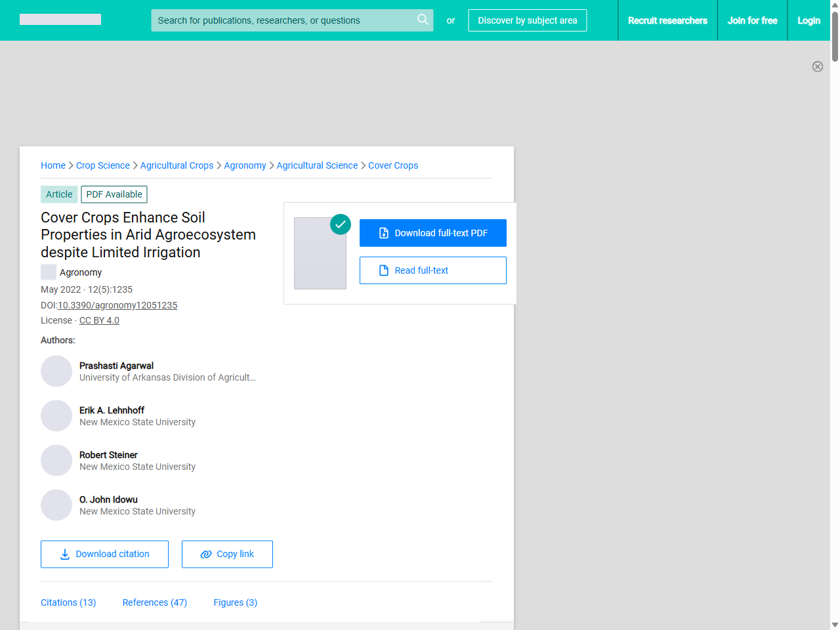The height and width of the screenshot is (630, 840).
Task: Click the article title text
Action: 148,235
